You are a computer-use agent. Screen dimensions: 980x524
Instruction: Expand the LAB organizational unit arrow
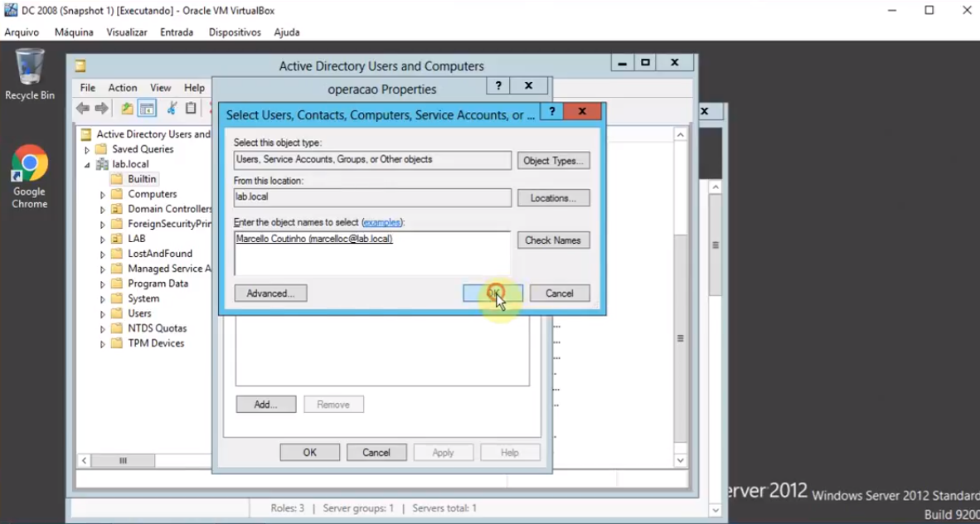(x=103, y=240)
